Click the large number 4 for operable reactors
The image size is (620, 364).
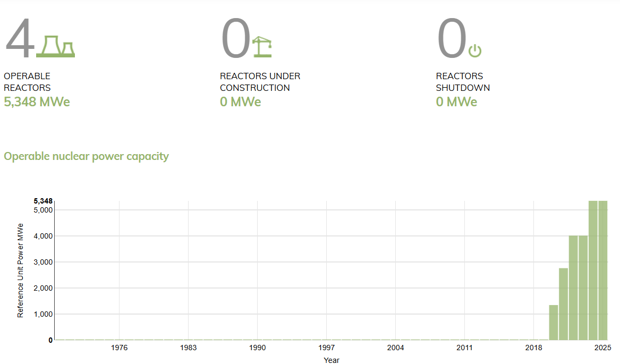pos(20,39)
